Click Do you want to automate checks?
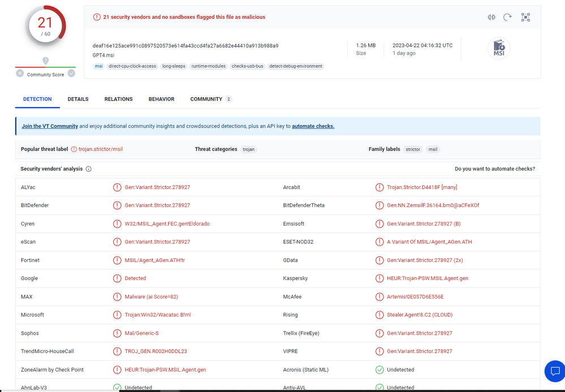This screenshot has width=565, height=392. [x=495, y=169]
